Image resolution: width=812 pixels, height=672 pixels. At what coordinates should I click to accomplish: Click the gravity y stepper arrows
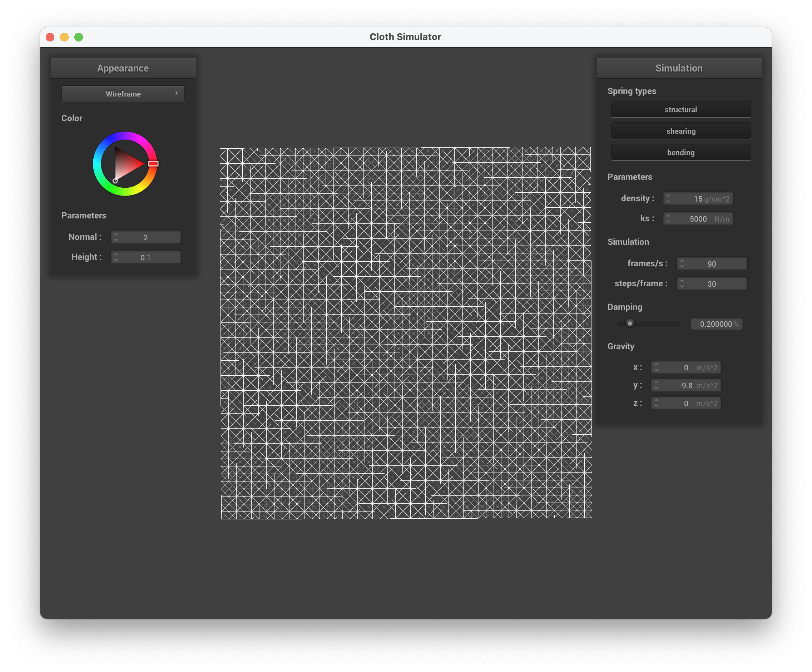point(656,385)
